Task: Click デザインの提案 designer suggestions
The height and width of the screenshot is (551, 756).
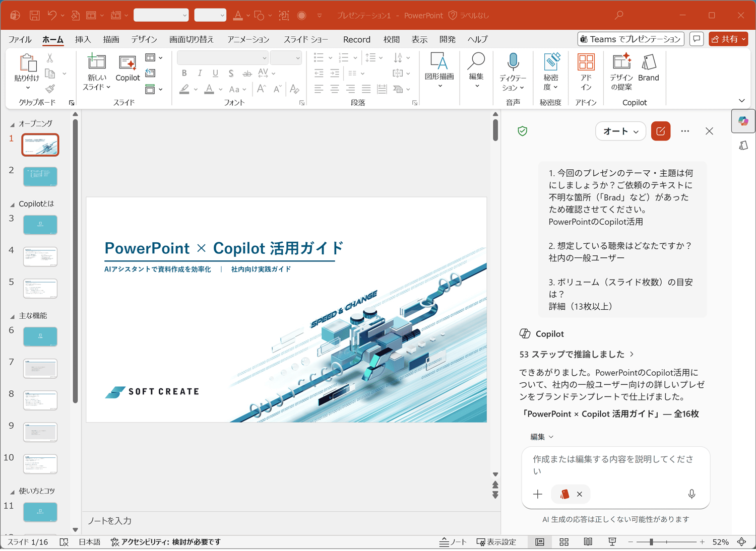Action: pyautogui.click(x=621, y=72)
